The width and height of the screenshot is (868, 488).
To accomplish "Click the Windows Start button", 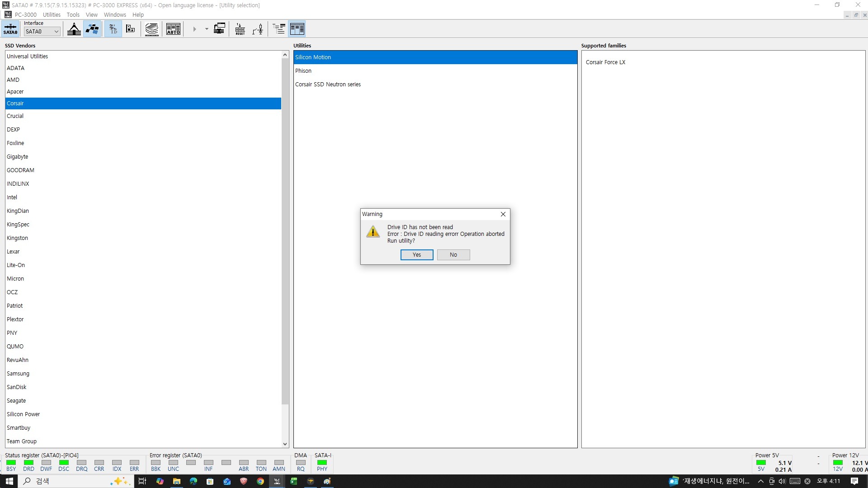I will [9, 481].
